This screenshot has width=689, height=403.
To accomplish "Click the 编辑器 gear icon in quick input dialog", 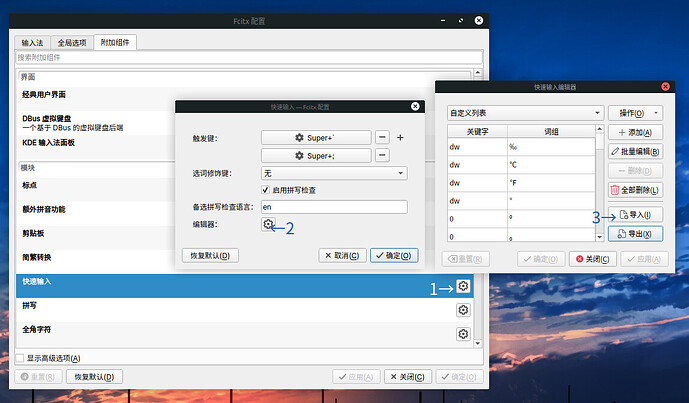I will [x=268, y=224].
